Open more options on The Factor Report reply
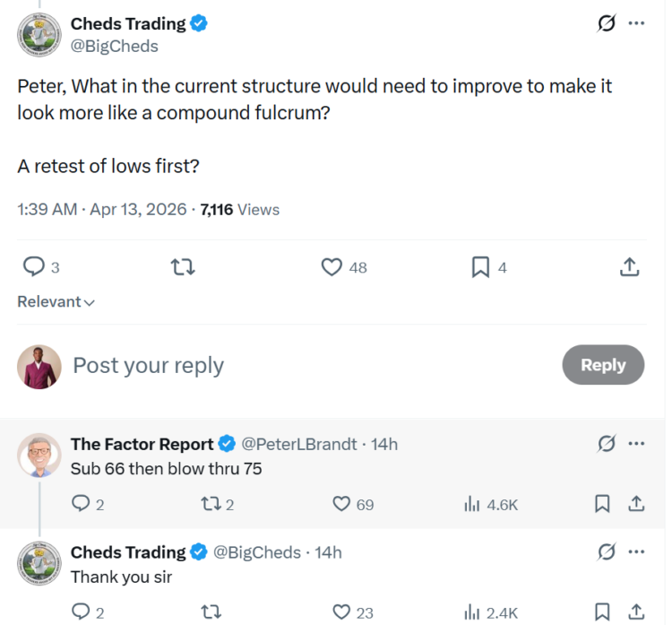672x625 pixels. click(x=636, y=444)
